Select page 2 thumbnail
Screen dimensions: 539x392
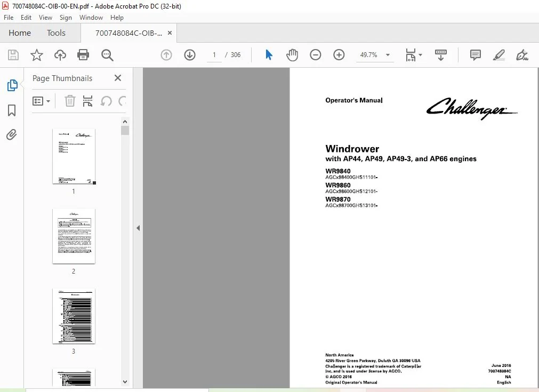(x=74, y=236)
